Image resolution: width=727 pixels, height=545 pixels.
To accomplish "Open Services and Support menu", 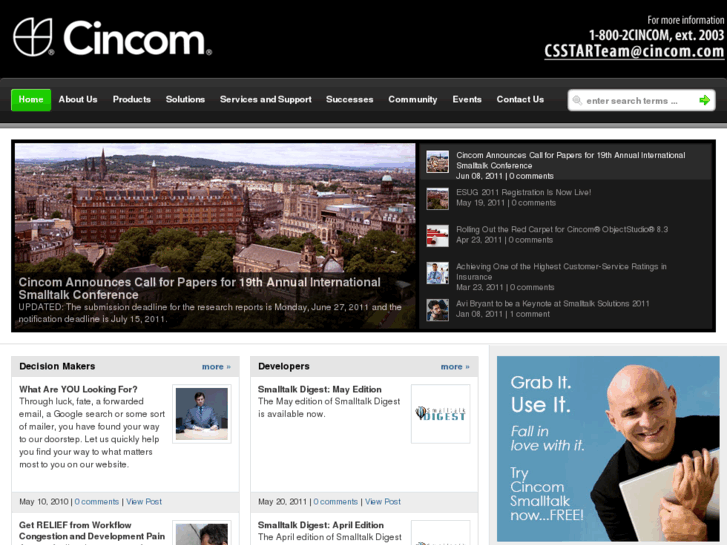I will (x=266, y=99).
